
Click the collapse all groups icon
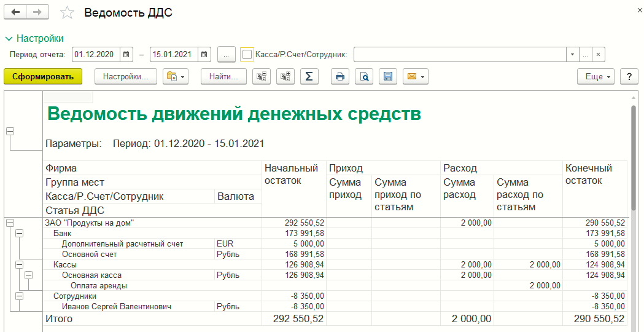(x=262, y=76)
